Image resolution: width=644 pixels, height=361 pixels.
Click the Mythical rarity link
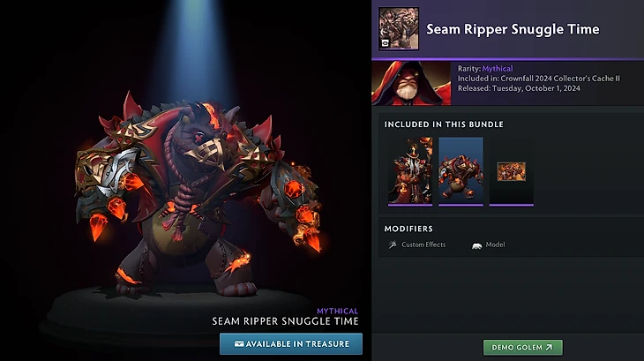tap(498, 69)
